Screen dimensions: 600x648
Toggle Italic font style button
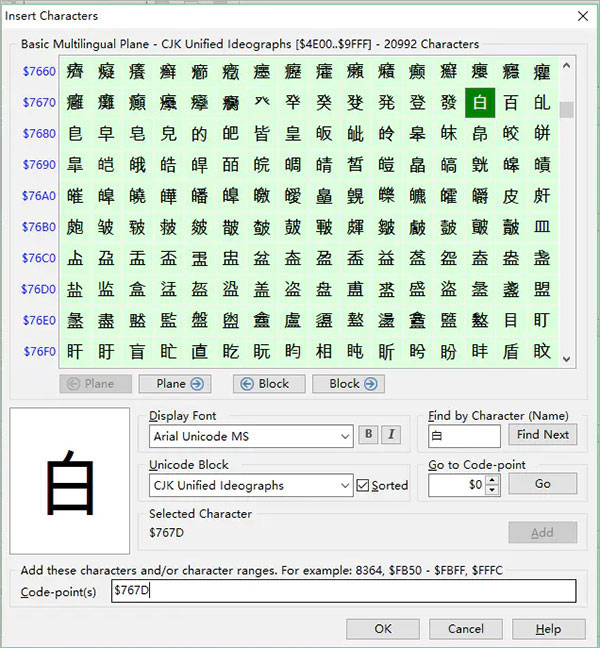(390, 435)
